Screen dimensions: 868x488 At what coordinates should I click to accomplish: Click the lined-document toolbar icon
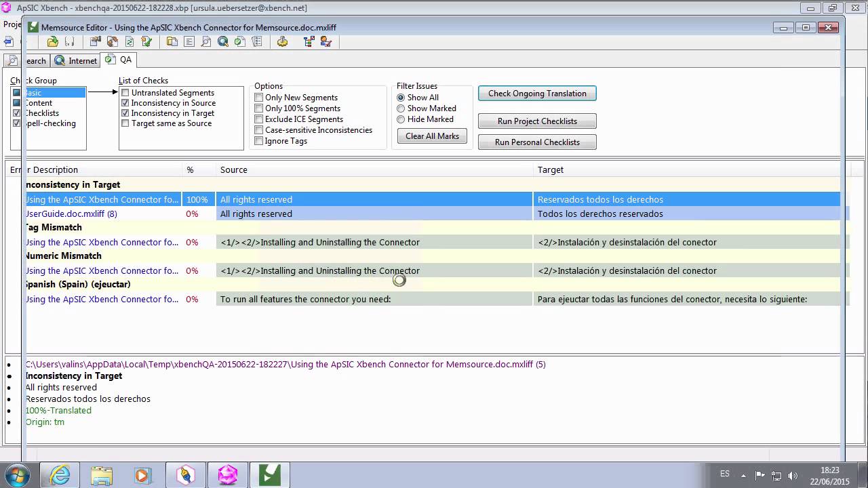click(189, 41)
